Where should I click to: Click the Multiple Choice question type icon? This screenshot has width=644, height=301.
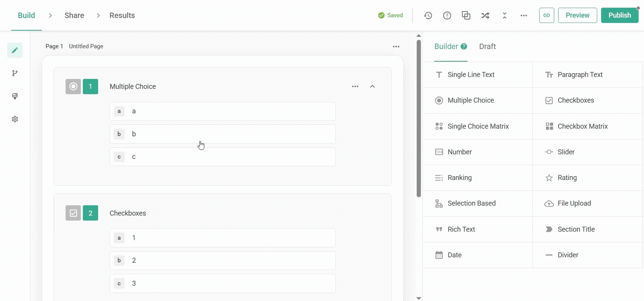pyautogui.click(x=73, y=87)
